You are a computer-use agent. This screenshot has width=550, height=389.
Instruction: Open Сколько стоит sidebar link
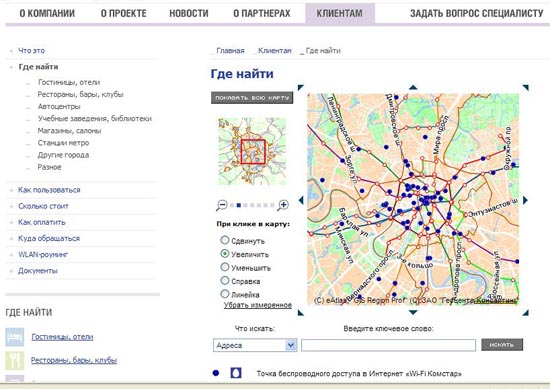(x=43, y=206)
